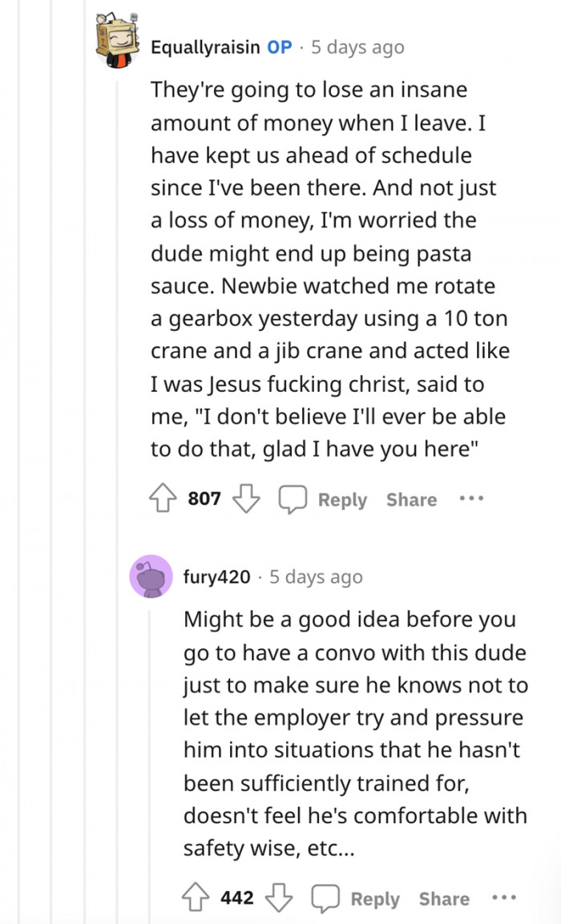The height and width of the screenshot is (924, 561).
Task: Go to fury420's profile via the username
Action: pos(216,577)
